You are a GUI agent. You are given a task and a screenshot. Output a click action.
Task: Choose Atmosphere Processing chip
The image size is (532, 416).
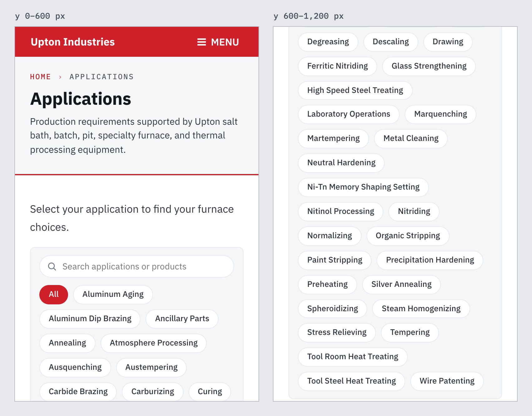click(154, 343)
